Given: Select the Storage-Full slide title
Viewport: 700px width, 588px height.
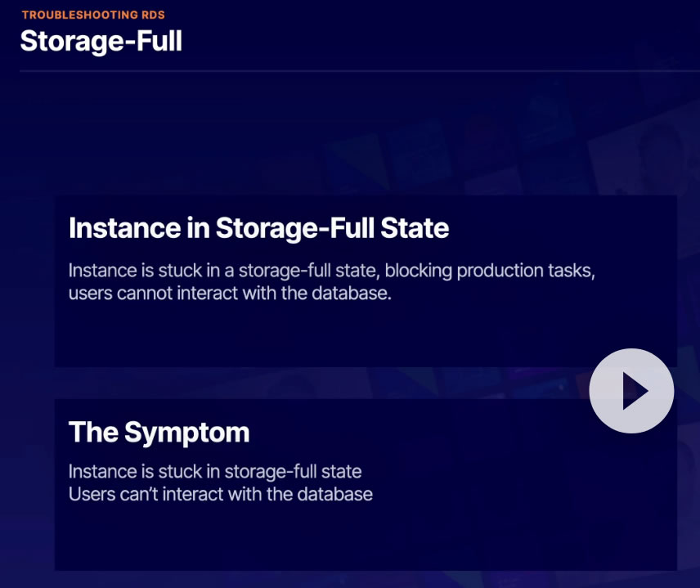Looking at the screenshot, I should [101, 41].
